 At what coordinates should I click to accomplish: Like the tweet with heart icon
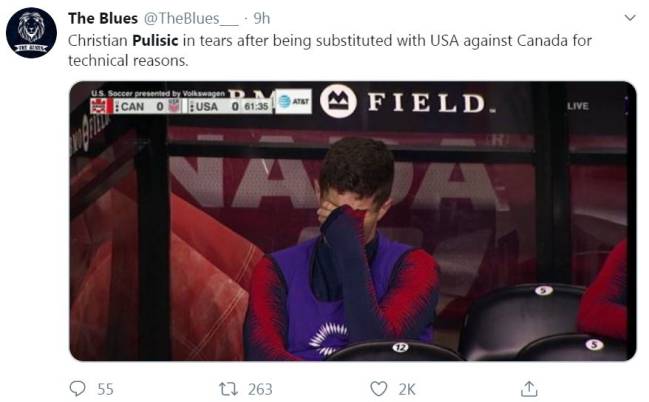378,389
